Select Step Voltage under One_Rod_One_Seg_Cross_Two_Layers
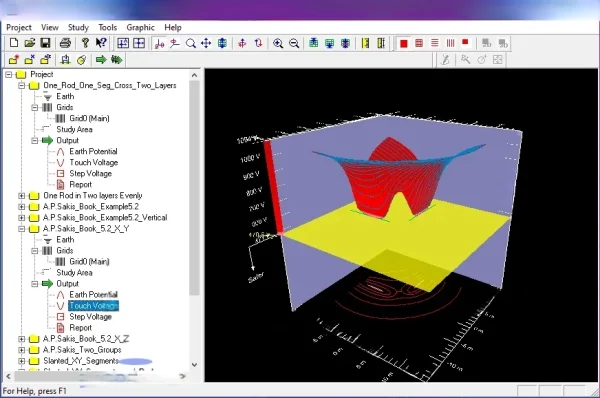 point(90,174)
